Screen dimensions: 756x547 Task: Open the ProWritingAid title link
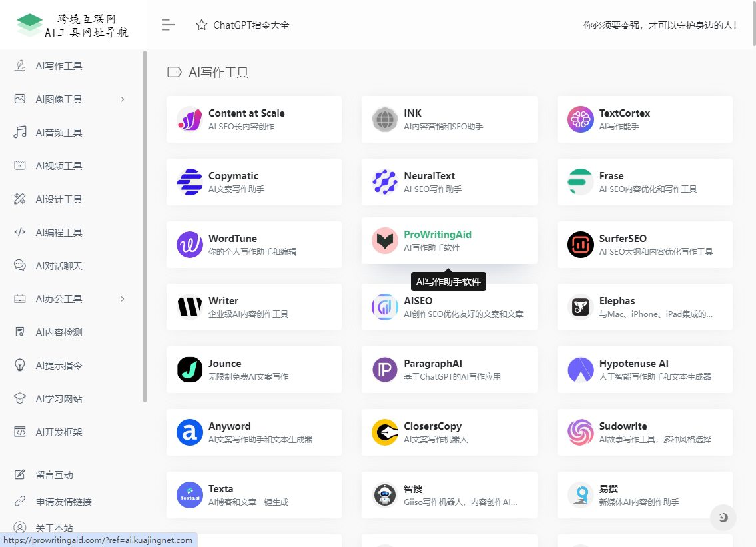click(x=438, y=235)
